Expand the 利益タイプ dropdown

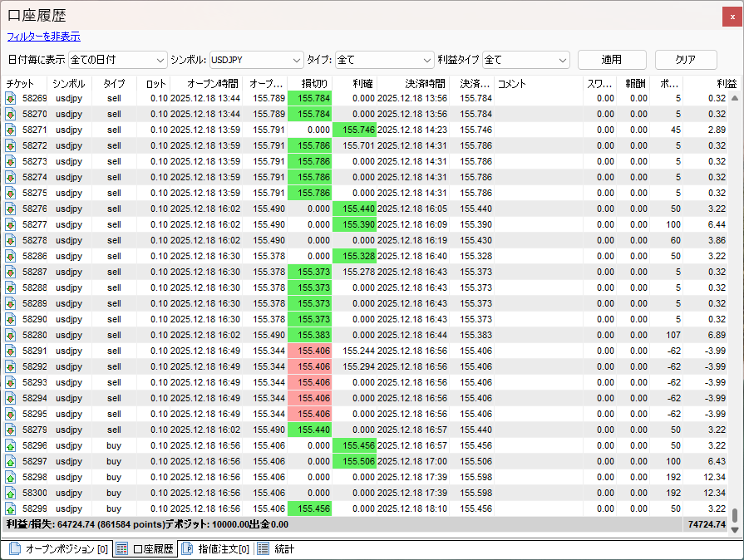(x=525, y=60)
